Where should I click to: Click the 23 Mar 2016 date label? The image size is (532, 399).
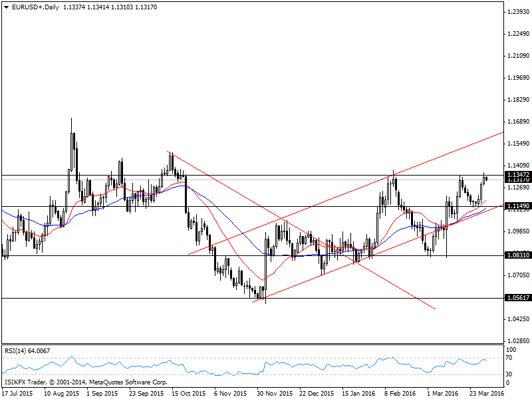[487, 394]
